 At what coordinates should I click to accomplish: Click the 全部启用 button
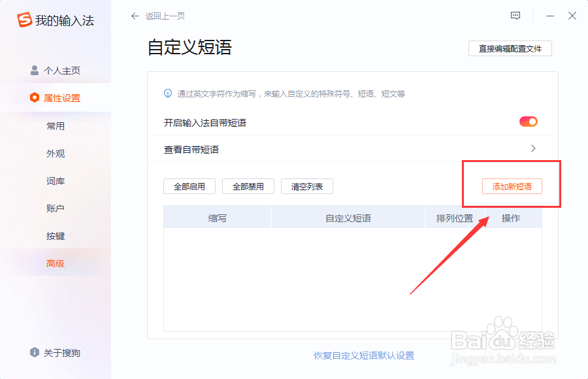pos(189,186)
